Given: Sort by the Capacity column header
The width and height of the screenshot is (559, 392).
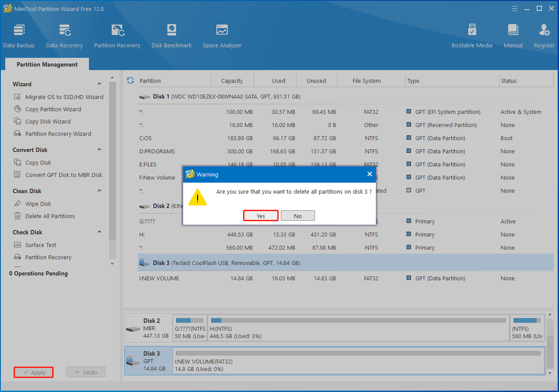Looking at the screenshot, I should (x=232, y=81).
